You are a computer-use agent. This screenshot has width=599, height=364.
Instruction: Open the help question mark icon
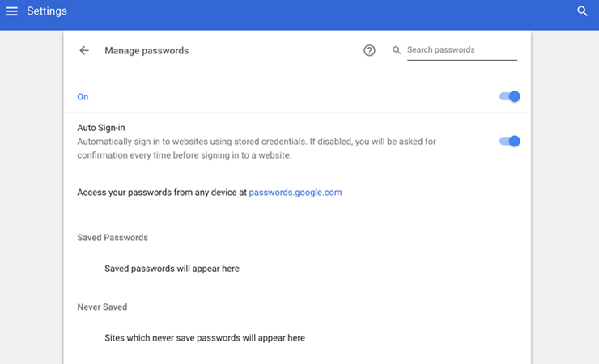[369, 50]
